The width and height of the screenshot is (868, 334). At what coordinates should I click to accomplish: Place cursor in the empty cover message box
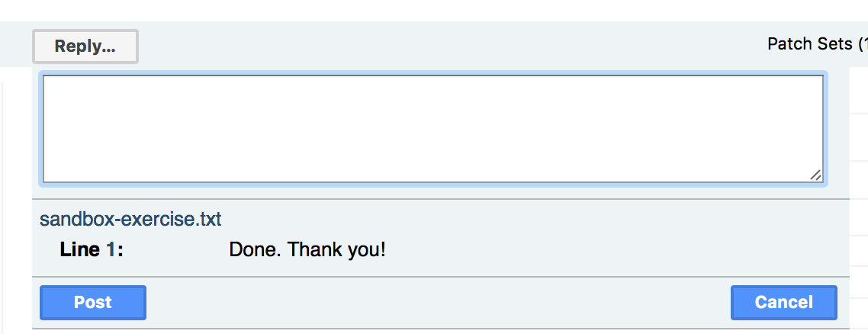[432, 129]
